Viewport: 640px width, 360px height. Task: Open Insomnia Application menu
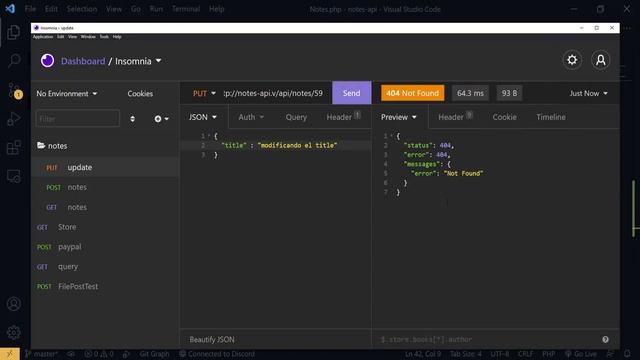43,37
